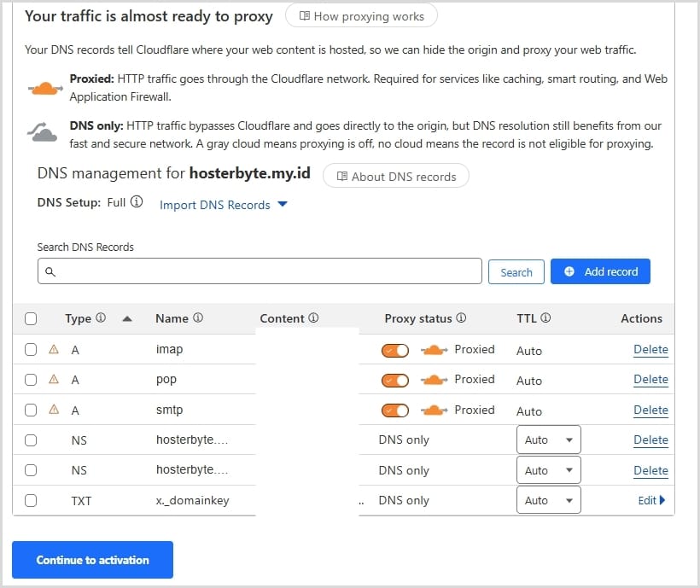The image size is (700, 588).
Task: Delete the pop A record
Action: (650, 380)
